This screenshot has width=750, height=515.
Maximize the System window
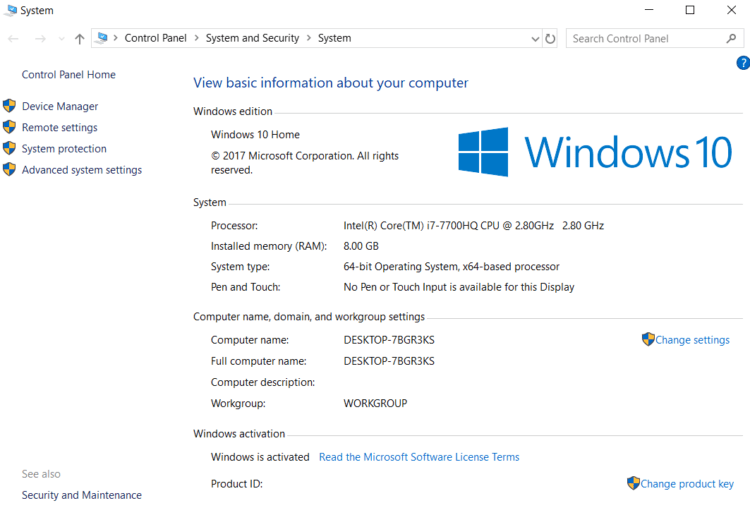coord(690,10)
